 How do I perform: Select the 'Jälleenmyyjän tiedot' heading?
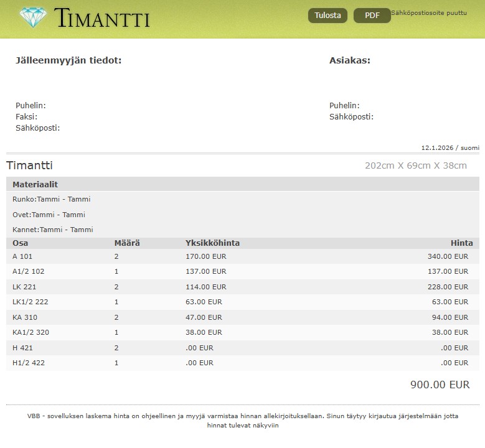click(x=68, y=60)
